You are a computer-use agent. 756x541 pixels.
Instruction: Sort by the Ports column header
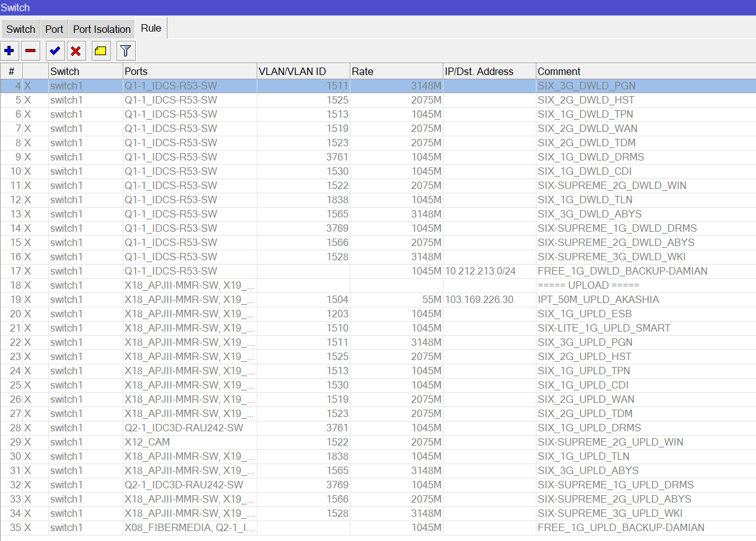point(190,71)
